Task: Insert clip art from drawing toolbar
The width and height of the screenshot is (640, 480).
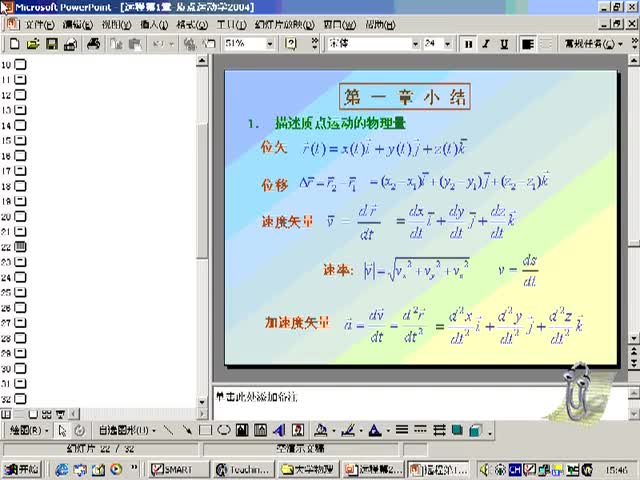Action: pos(298,430)
